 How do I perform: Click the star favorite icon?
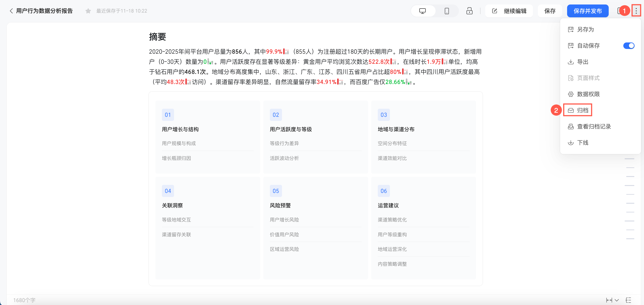88,11
